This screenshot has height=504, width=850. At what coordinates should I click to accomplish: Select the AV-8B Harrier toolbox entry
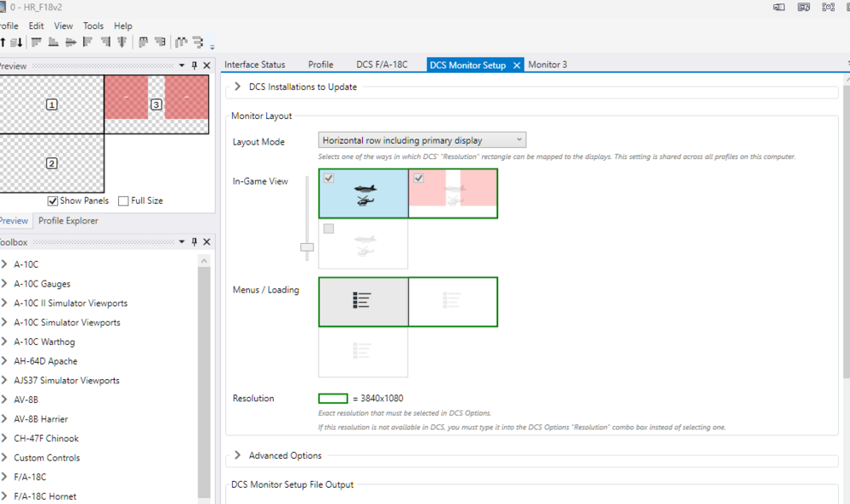(x=41, y=419)
